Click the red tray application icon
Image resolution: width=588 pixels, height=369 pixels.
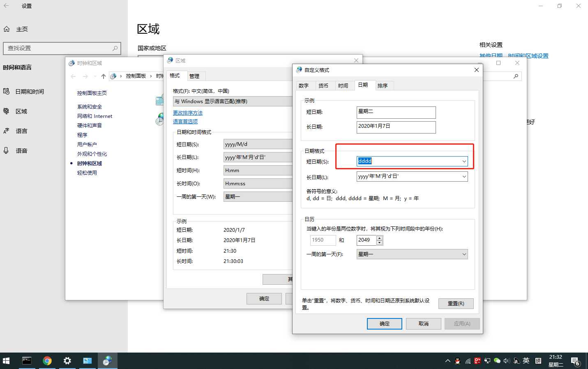pyautogui.click(x=477, y=361)
